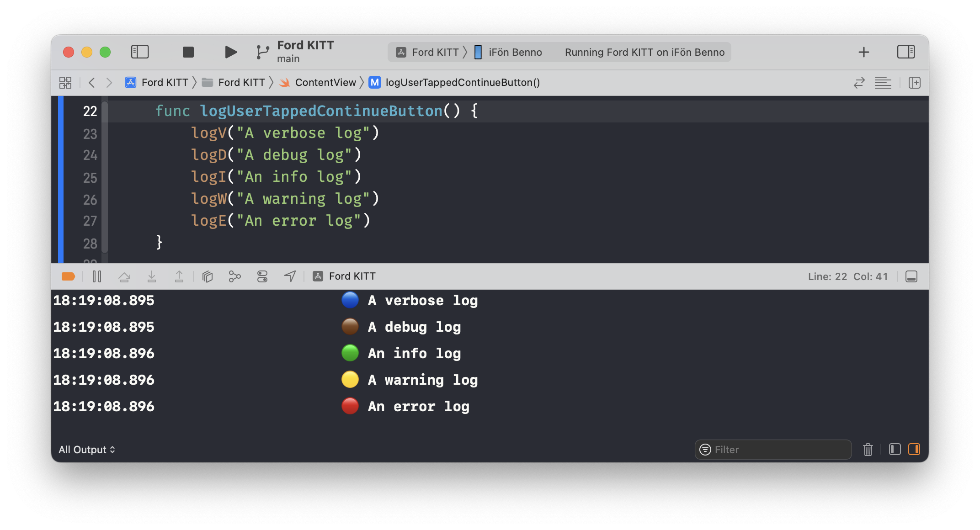Click the Step Into debug icon
980x530 pixels.
point(152,276)
